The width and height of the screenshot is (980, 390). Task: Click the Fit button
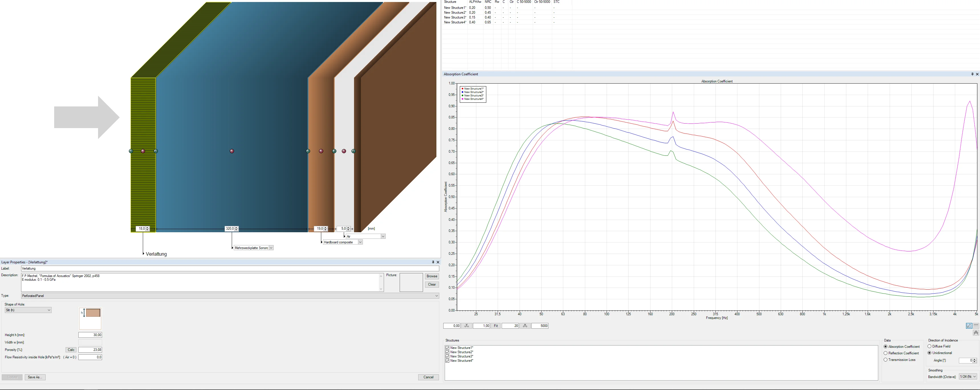[496, 326]
